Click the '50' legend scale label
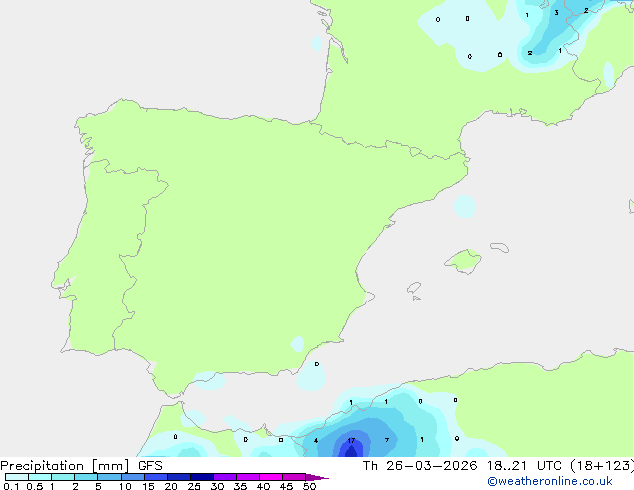The width and height of the screenshot is (634, 490). point(309,486)
